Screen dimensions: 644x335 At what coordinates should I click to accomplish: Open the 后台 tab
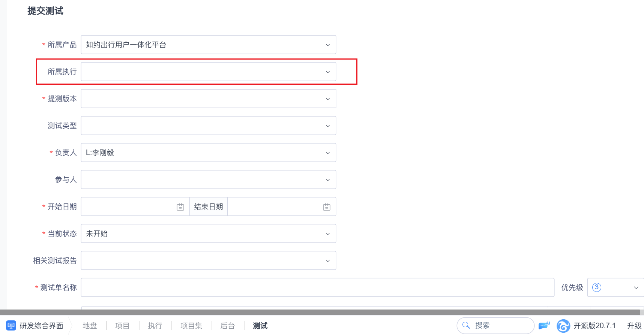click(x=228, y=326)
